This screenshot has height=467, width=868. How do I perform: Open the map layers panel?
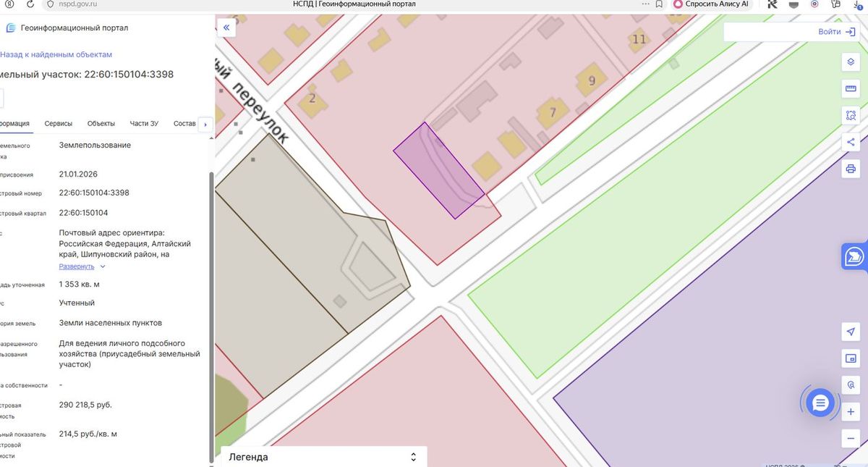click(851, 62)
